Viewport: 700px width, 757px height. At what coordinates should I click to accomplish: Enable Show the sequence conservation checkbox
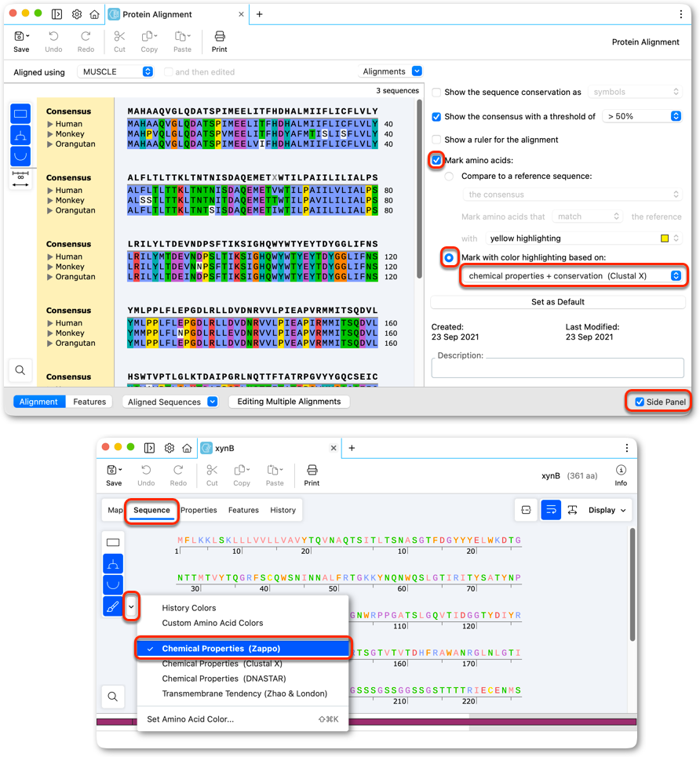(x=436, y=93)
